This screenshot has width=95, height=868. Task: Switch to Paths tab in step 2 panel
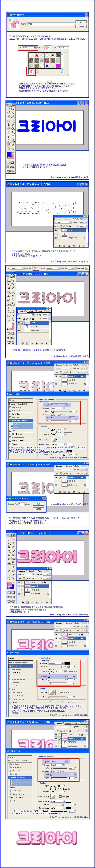click(77, 219)
